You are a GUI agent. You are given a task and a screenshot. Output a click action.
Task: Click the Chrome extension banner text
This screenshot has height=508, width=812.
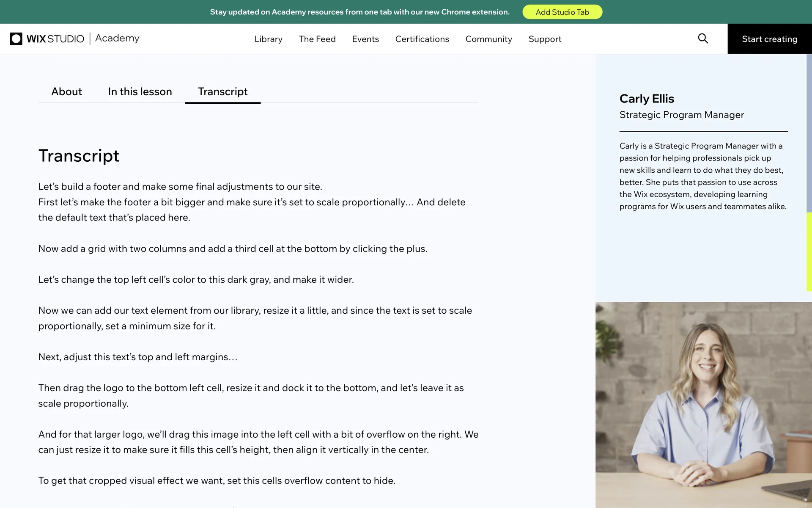(x=359, y=12)
